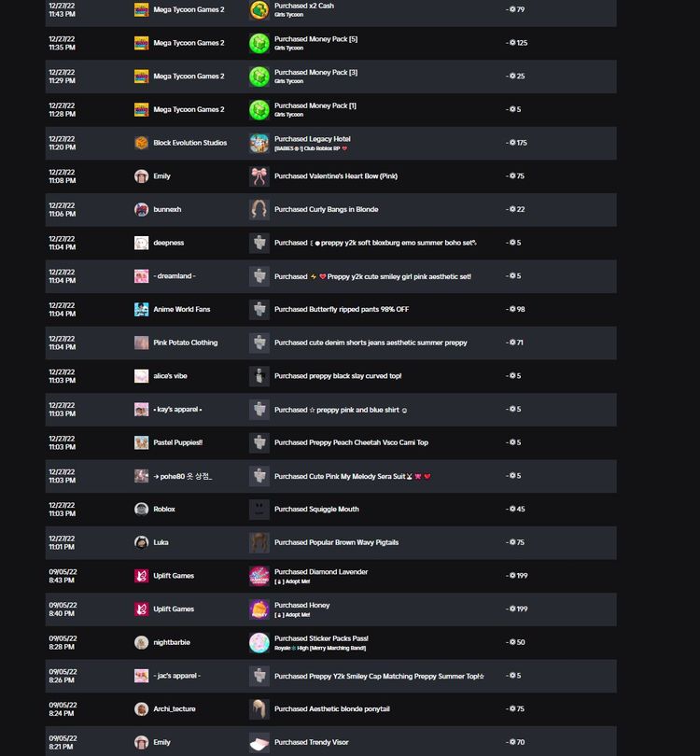Click the Diamond Lavender item icon
This screenshot has height=756, width=700.
pyautogui.click(x=259, y=576)
